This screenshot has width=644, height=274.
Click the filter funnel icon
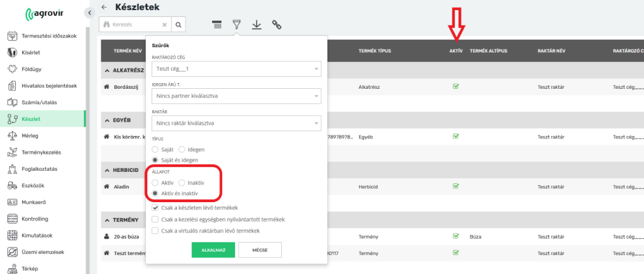click(x=236, y=25)
